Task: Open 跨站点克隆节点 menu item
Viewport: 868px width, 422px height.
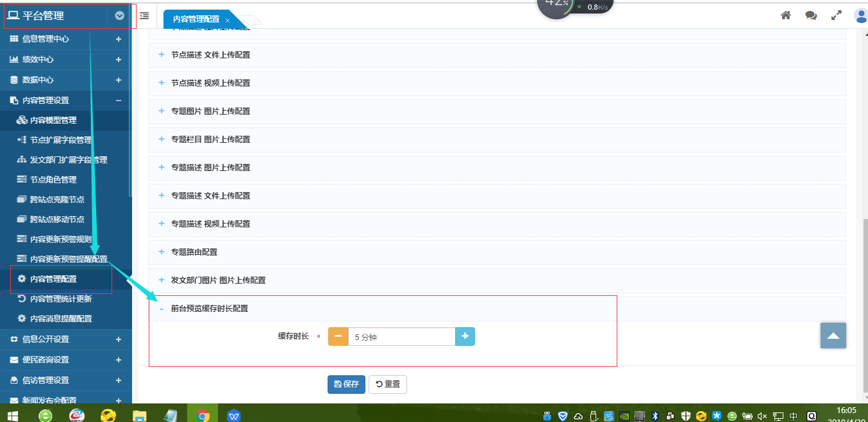Action: tap(66, 200)
